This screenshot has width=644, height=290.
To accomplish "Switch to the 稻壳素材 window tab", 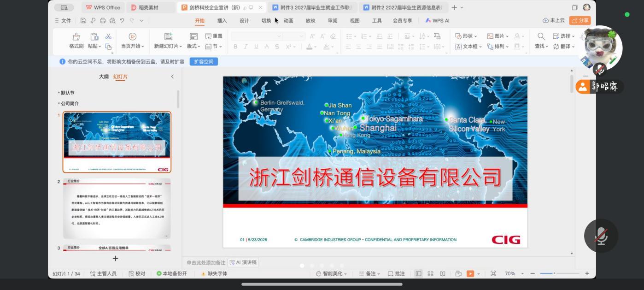I will [x=150, y=7].
